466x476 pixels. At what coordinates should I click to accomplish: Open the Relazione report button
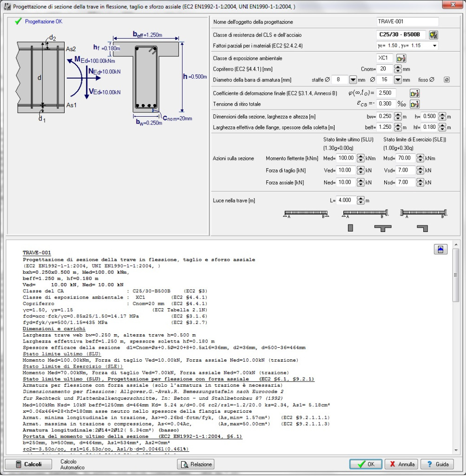tap(196, 464)
